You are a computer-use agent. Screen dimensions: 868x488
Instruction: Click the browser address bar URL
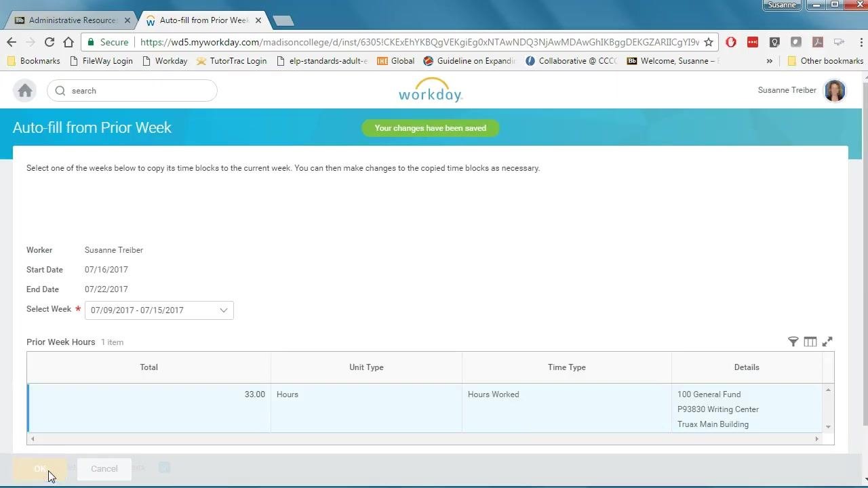419,42
